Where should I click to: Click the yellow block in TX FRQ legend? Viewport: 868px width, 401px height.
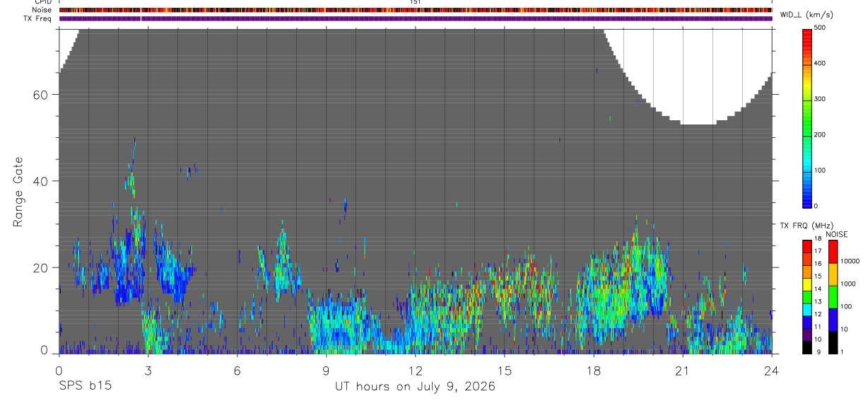click(x=807, y=285)
